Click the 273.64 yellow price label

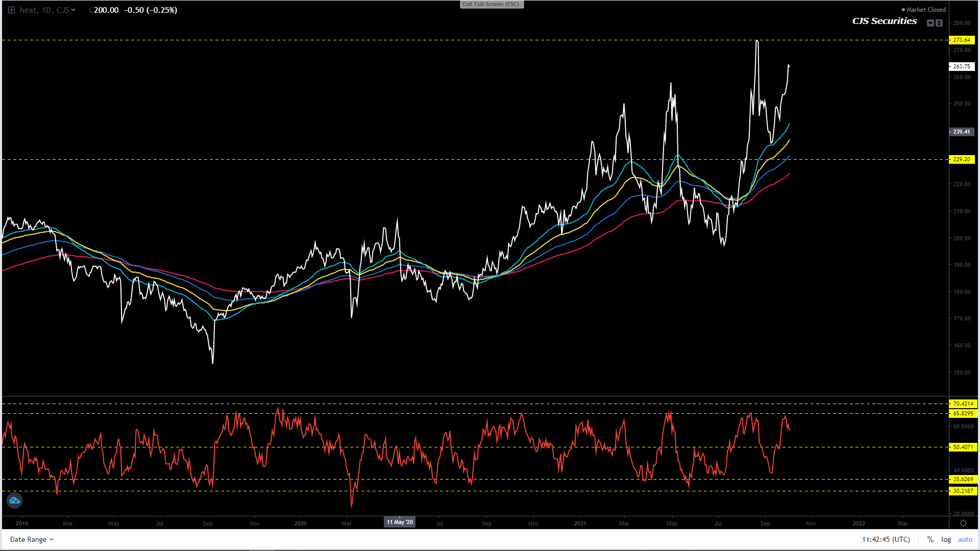(962, 40)
